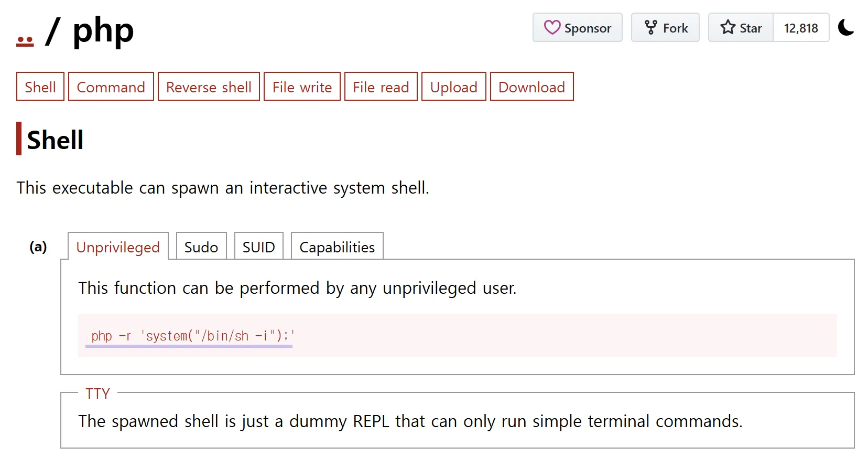Click text 'This function can be performed by any unprivileged user.'
The height and width of the screenshot is (468, 868).
[297, 288]
